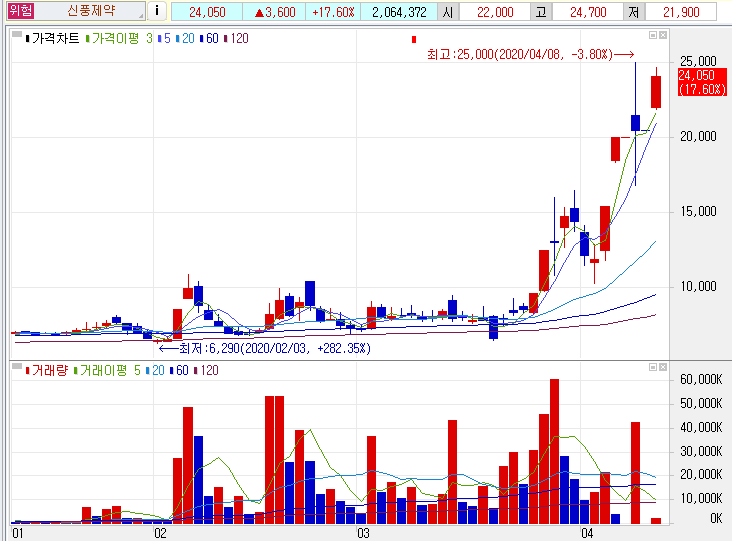This screenshot has height=541, width=732.
Task: Click the 거래량 volume legend label
Action: (47, 371)
